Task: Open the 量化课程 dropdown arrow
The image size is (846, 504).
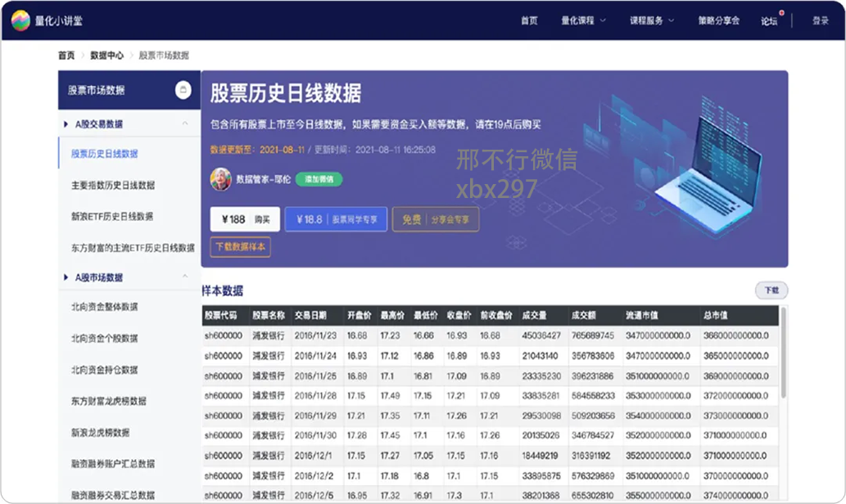Action: [x=603, y=20]
